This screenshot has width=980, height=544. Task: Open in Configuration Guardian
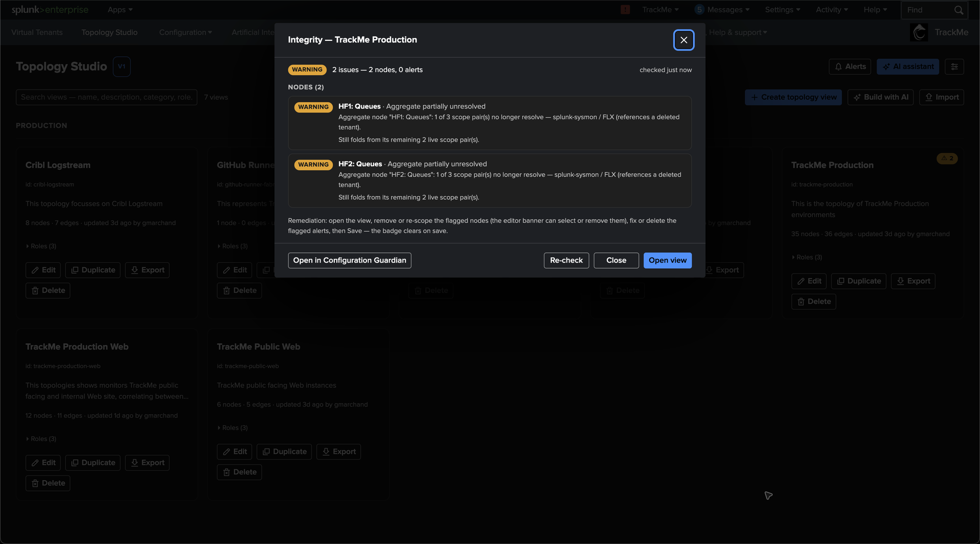click(x=349, y=261)
